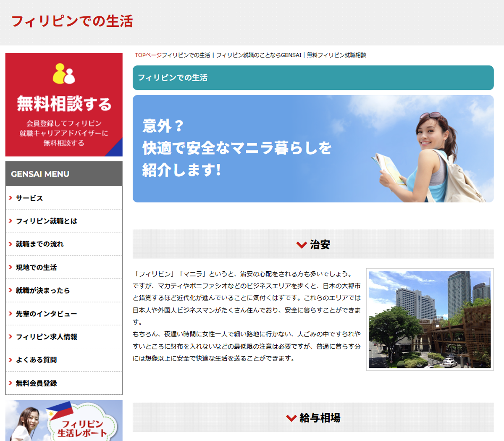Open 先輩のインタビュー menu item

tap(46, 314)
